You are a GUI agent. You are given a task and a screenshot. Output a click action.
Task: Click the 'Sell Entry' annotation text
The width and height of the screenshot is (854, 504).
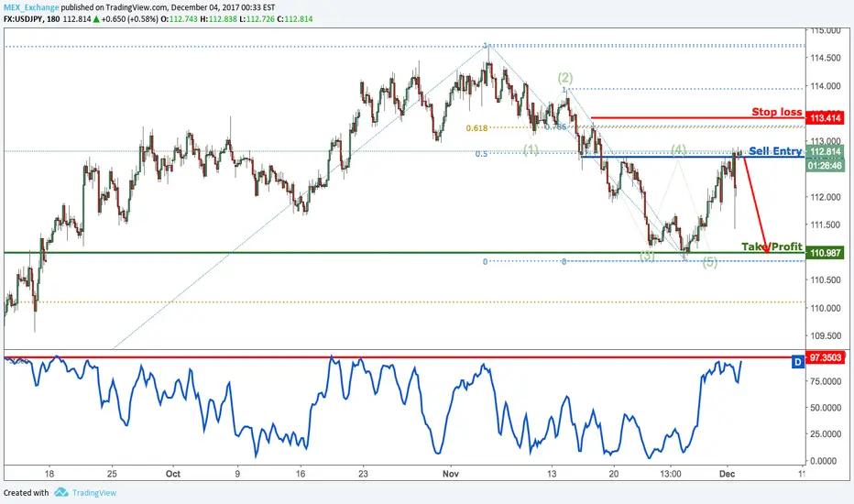point(775,151)
